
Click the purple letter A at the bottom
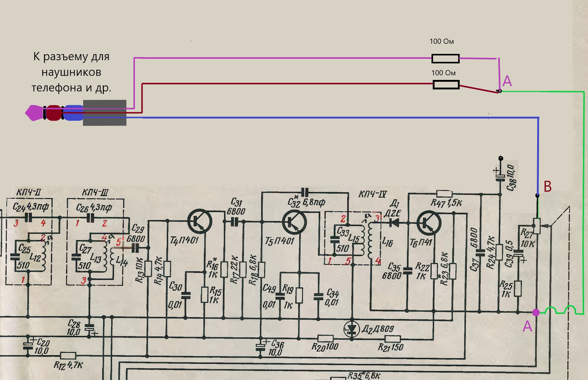[527, 326]
